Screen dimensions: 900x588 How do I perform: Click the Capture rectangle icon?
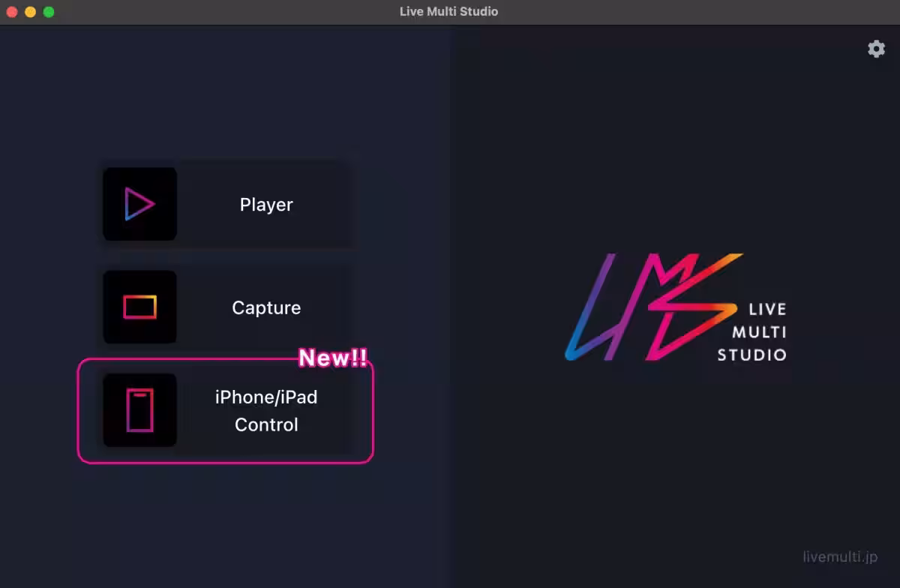pos(139,307)
